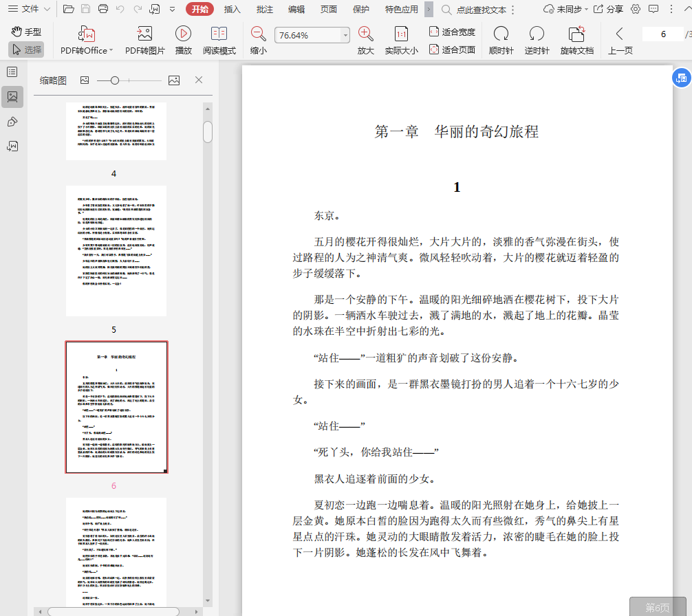Select the 选择 selection tool
The width and height of the screenshot is (692, 616).
[26, 49]
